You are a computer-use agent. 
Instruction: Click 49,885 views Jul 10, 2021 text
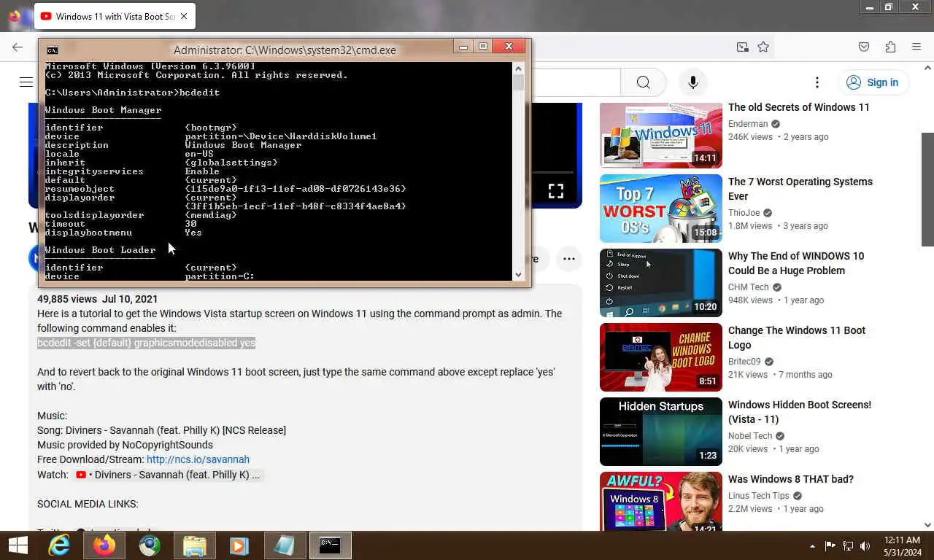[98, 299]
